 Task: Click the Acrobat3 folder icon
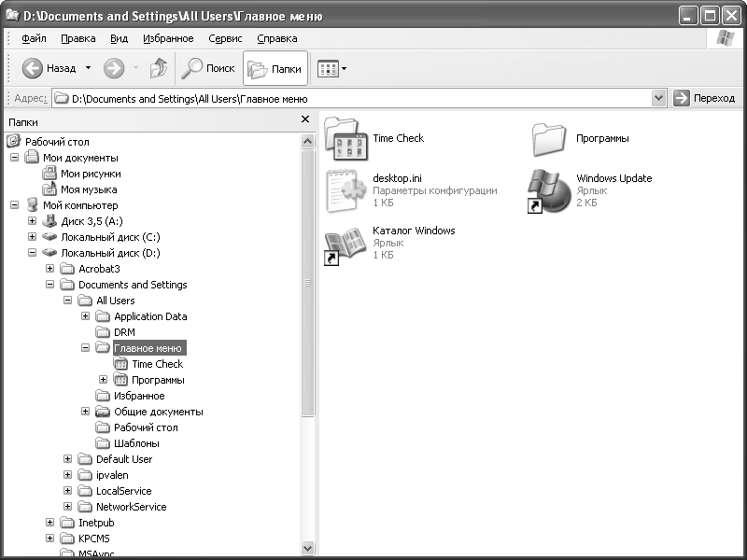tap(67, 269)
